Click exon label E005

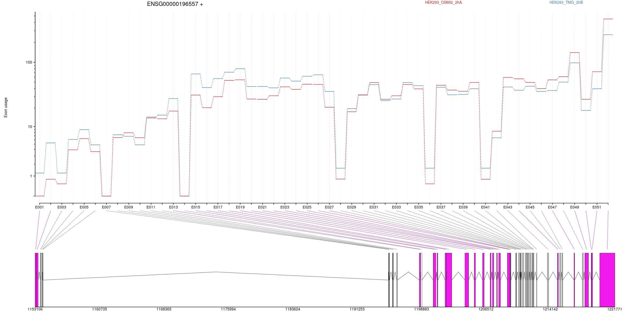[84, 207]
